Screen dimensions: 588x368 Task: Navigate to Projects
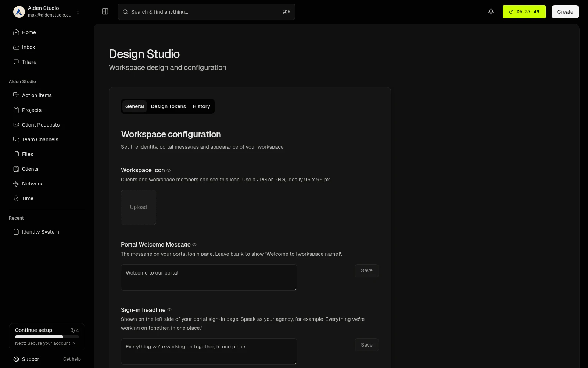coord(47,110)
